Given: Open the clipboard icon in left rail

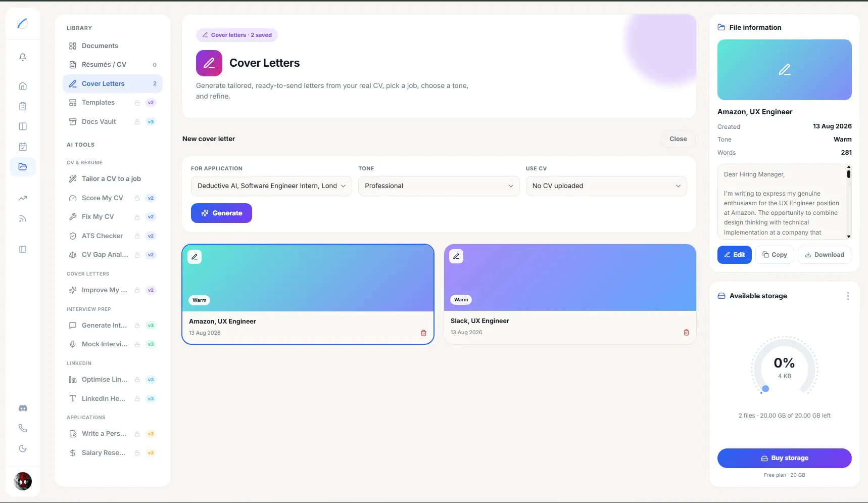Looking at the screenshot, I should (23, 106).
